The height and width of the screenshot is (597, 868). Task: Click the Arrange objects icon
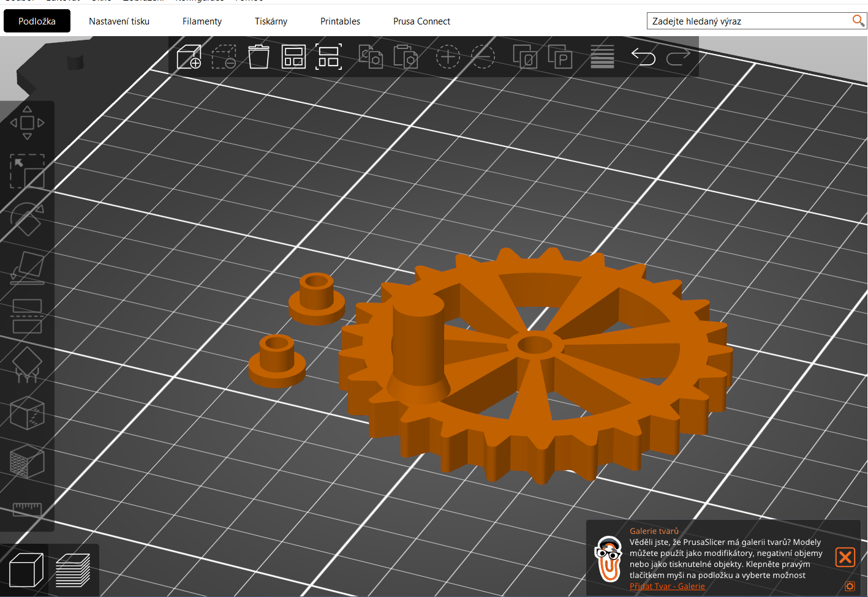click(293, 57)
